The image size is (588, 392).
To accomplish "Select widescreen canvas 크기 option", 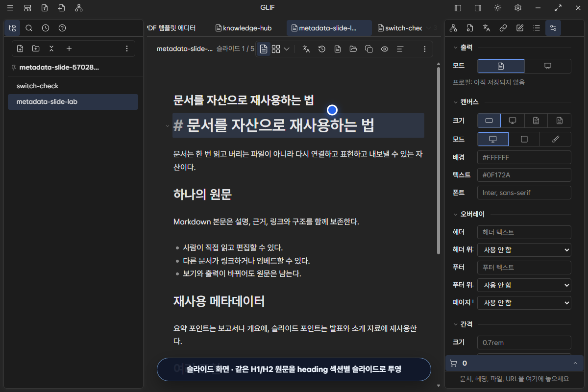I will (x=489, y=121).
